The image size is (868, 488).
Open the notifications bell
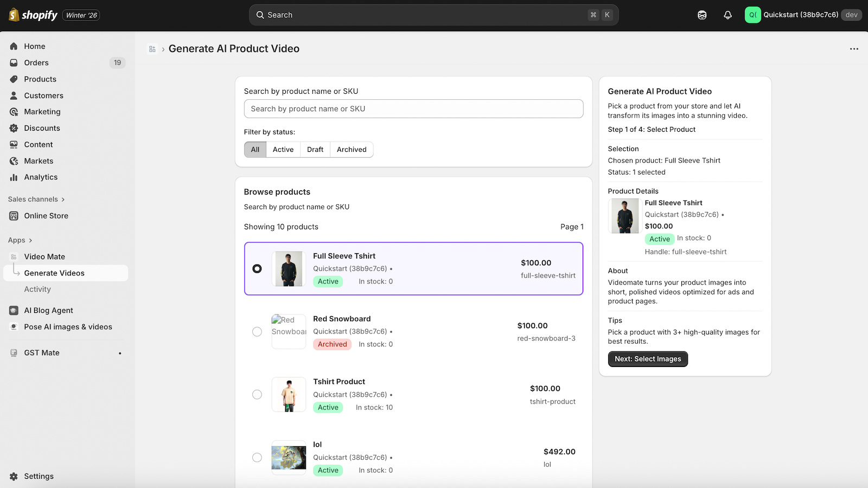[727, 15]
